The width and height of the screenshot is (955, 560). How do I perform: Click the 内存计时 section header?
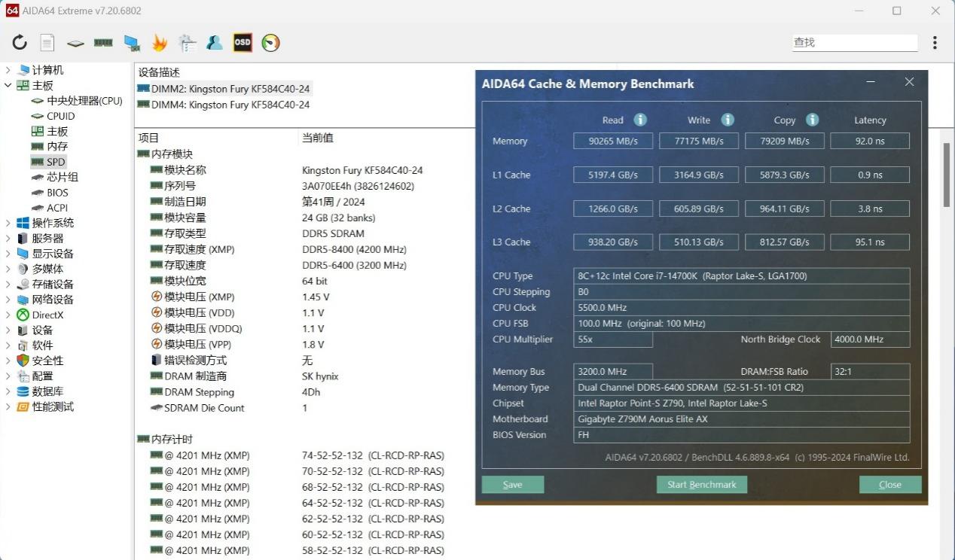coord(165,439)
